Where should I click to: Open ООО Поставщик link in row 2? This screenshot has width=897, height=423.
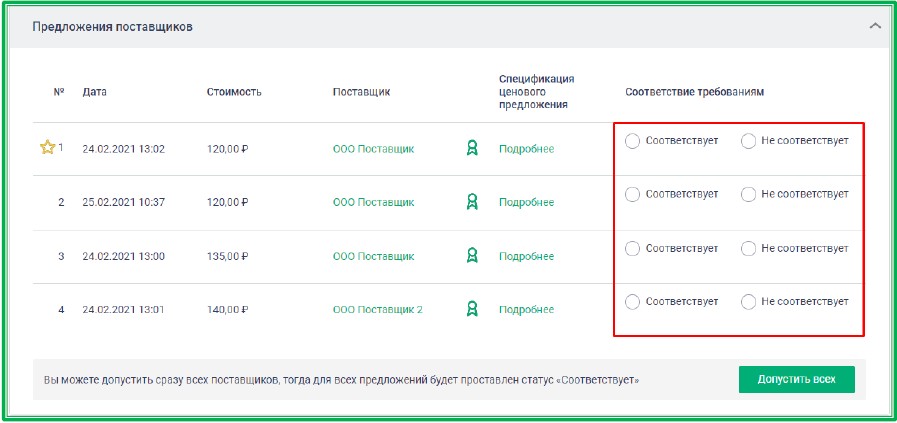pyautogui.click(x=373, y=202)
